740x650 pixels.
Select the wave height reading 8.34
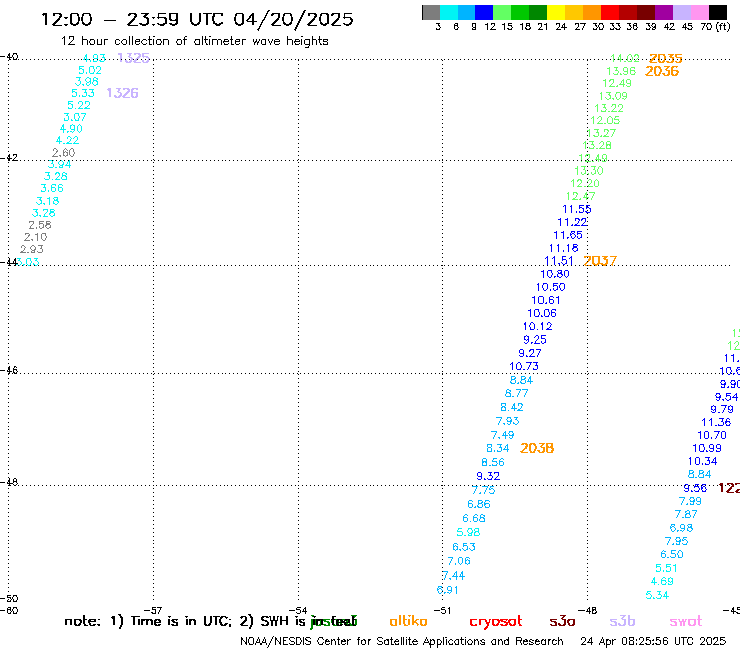pos(498,449)
